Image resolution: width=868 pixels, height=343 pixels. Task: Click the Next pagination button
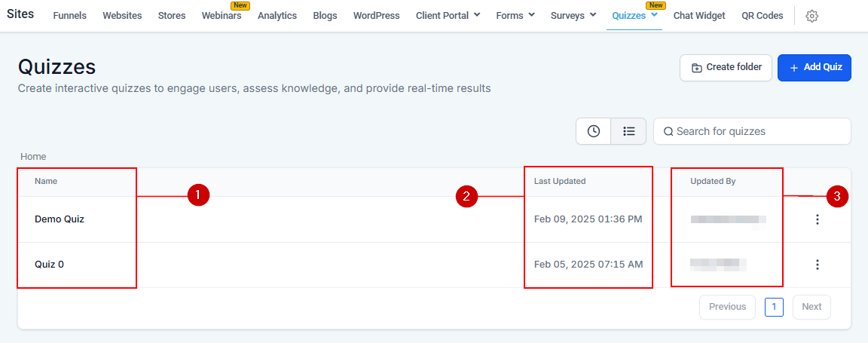(x=811, y=307)
